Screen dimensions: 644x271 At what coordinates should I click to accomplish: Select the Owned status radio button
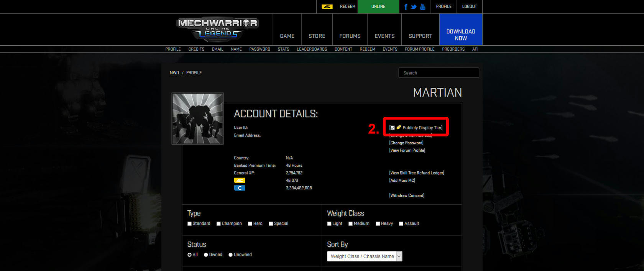[206, 255]
